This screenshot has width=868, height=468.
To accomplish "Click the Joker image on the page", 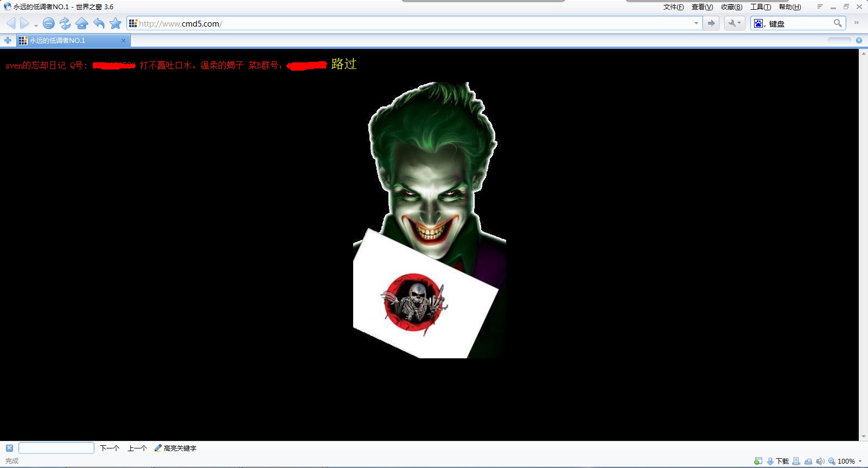I will [x=430, y=220].
